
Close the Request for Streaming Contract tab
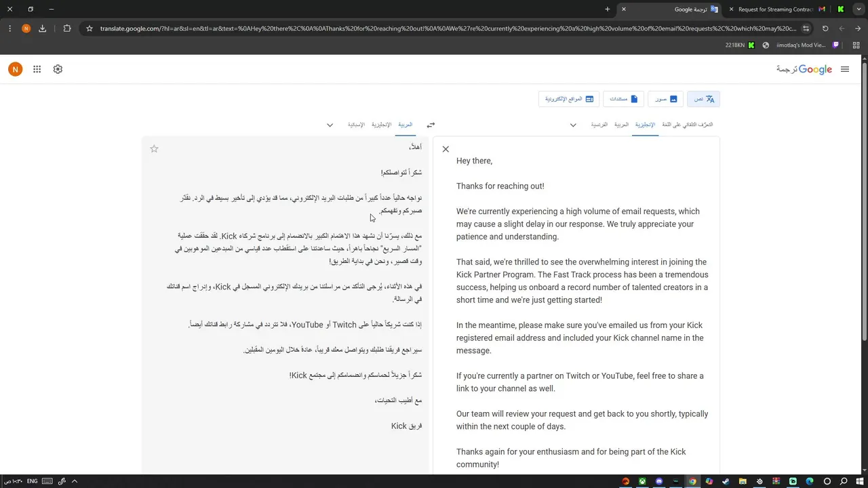tap(731, 9)
